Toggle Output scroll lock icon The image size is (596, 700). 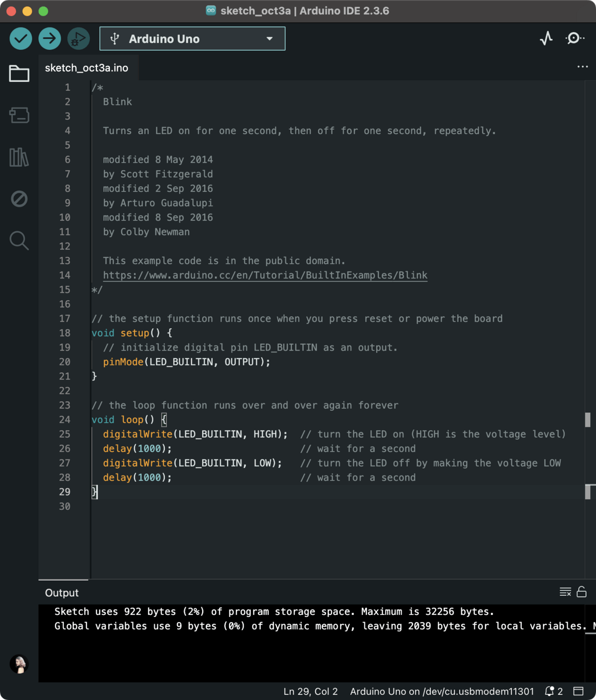[x=581, y=592]
